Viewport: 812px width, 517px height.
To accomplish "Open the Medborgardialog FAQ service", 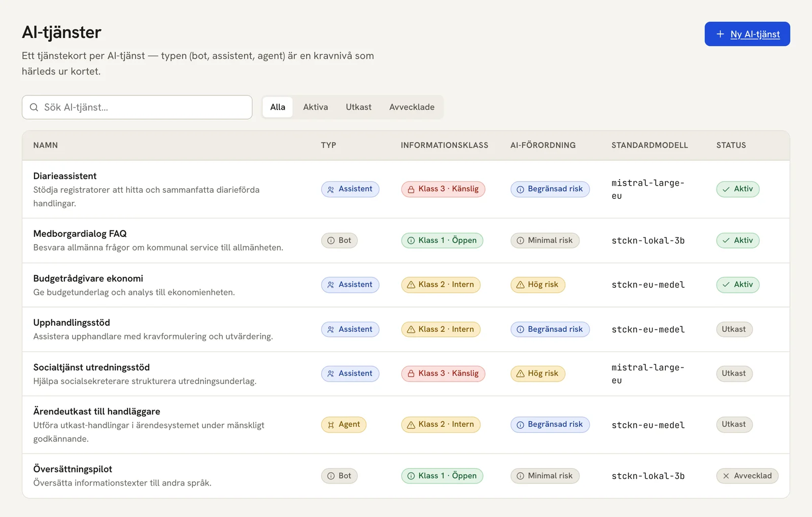I will coord(80,234).
